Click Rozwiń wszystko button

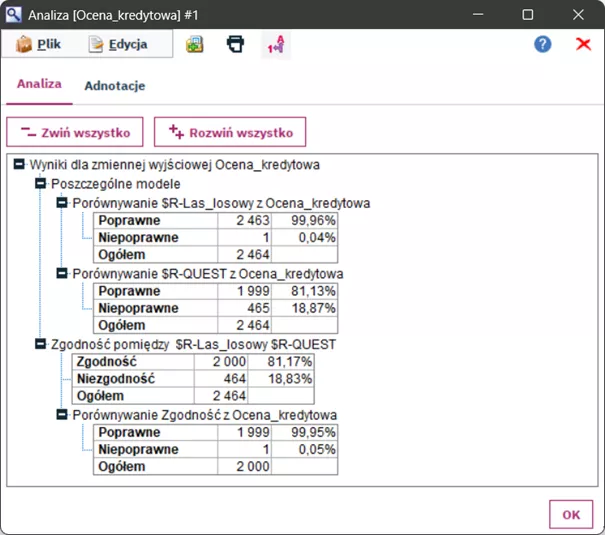click(230, 132)
